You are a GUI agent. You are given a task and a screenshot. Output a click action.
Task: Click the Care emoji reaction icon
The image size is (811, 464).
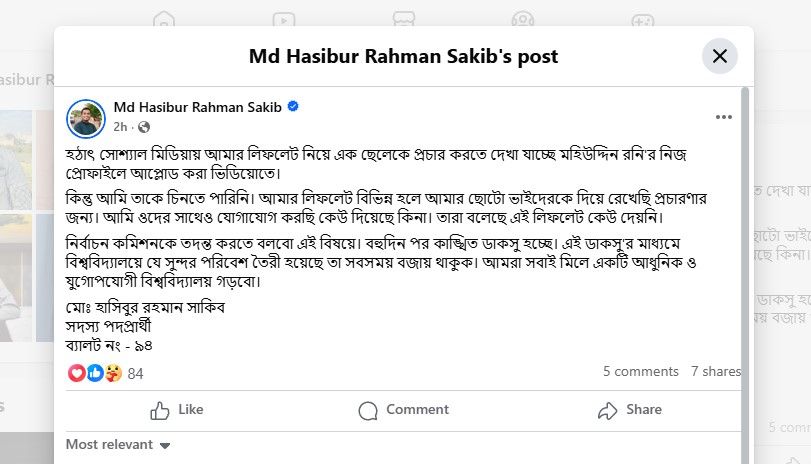click(112, 373)
